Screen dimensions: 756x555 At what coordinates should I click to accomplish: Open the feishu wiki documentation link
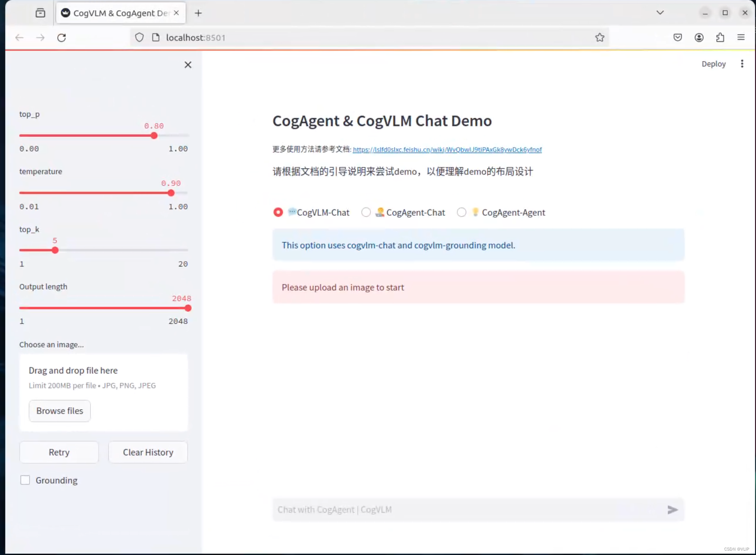coord(447,150)
